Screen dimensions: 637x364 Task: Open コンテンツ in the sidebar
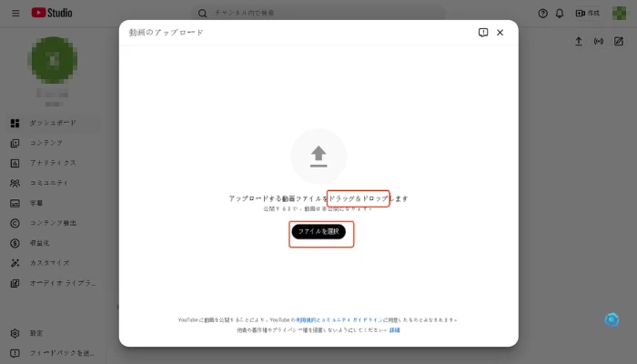coord(54,143)
